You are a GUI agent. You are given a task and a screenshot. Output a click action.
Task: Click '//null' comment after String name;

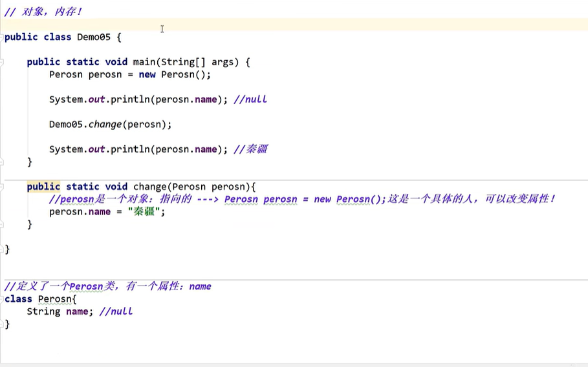[x=116, y=311]
